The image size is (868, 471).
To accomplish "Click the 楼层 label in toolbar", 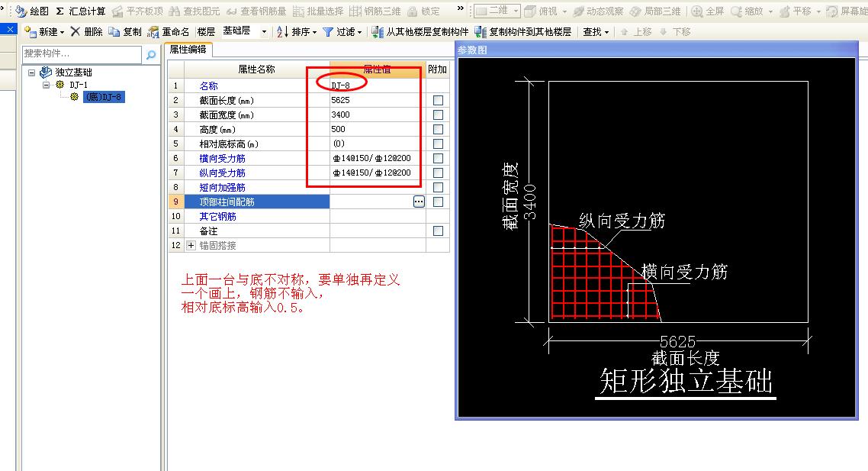I will point(207,32).
